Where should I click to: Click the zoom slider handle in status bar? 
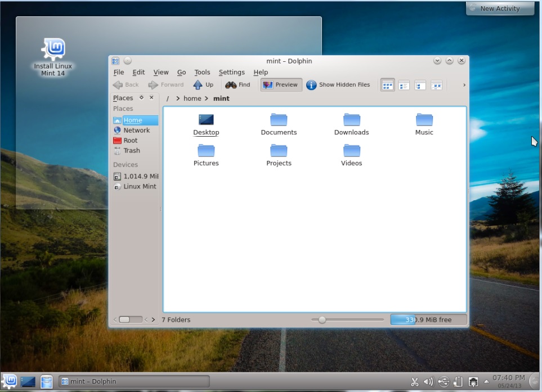point(322,320)
